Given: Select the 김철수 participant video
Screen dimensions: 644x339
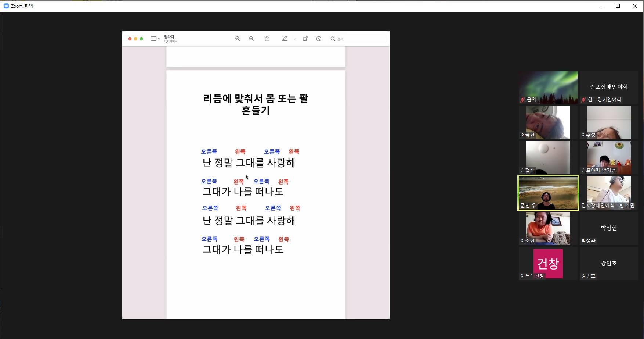Looking at the screenshot, I should 548,158.
